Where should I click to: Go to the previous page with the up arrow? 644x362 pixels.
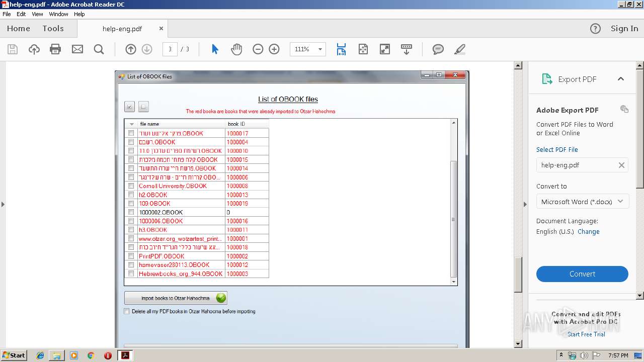click(131, 49)
